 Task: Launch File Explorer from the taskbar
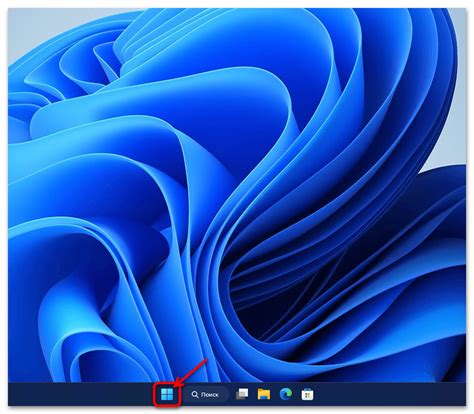pyautogui.click(x=264, y=394)
